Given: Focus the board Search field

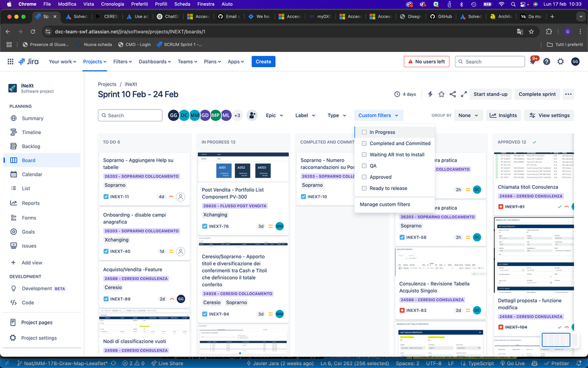Looking at the screenshot, I should [x=130, y=115].
